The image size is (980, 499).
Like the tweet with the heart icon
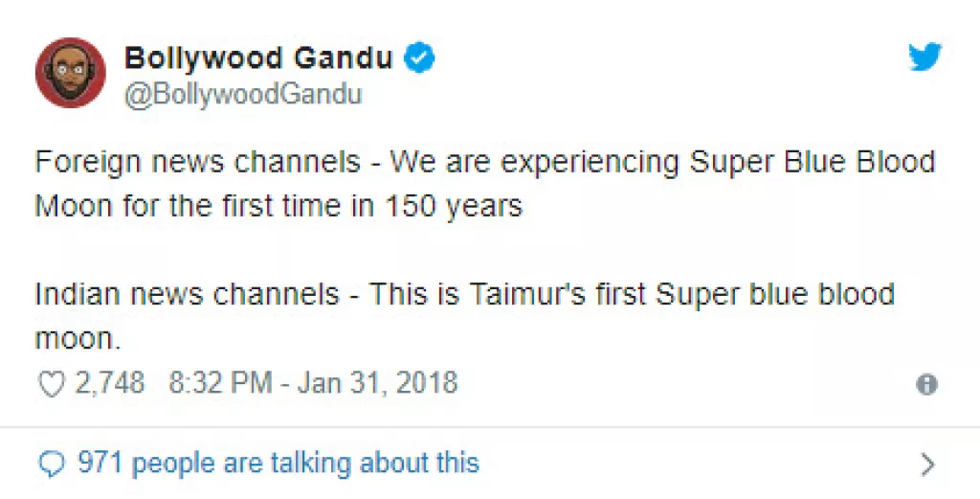tap(49, 384)
